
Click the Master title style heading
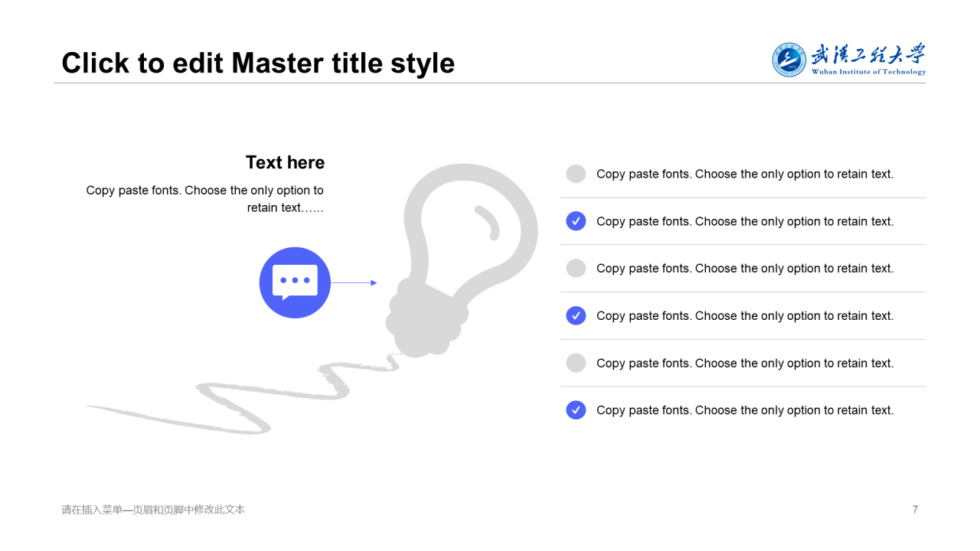[258, 63]
